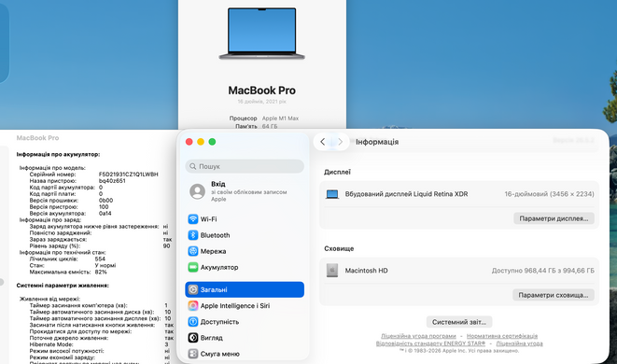Click the MacBook Pro report window title

pyautogui.click(x=37, y=138)
